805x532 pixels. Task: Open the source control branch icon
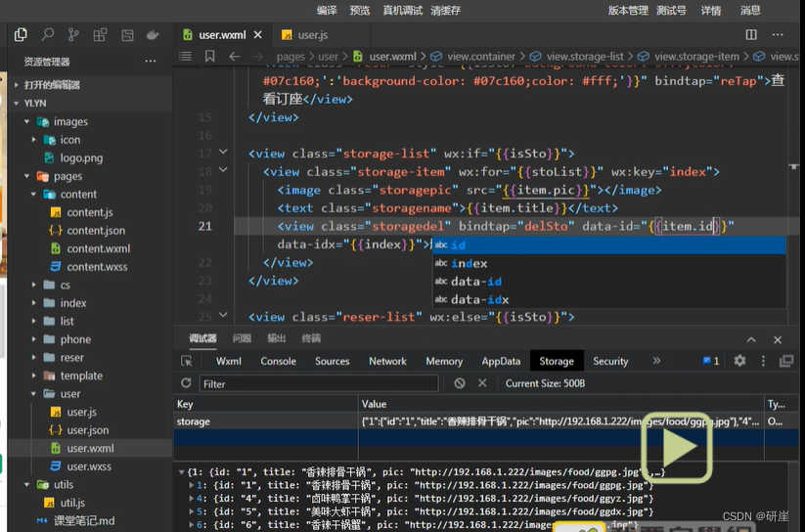coord(73,35)
